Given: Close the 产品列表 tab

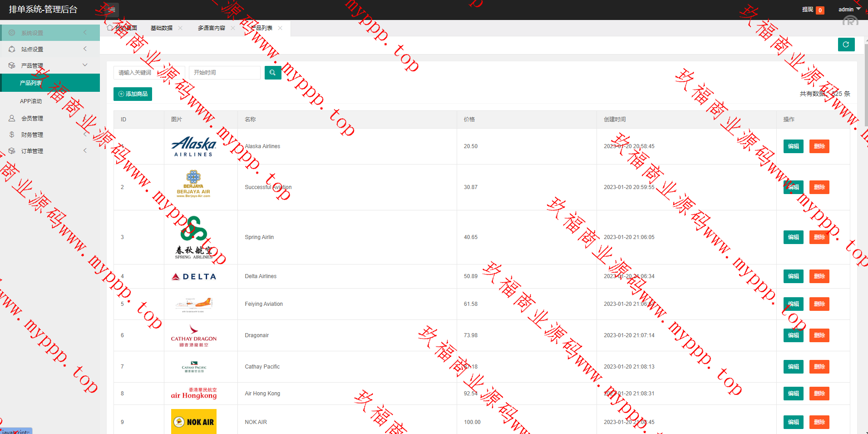Looking at the screenshot, I should 280,28.
